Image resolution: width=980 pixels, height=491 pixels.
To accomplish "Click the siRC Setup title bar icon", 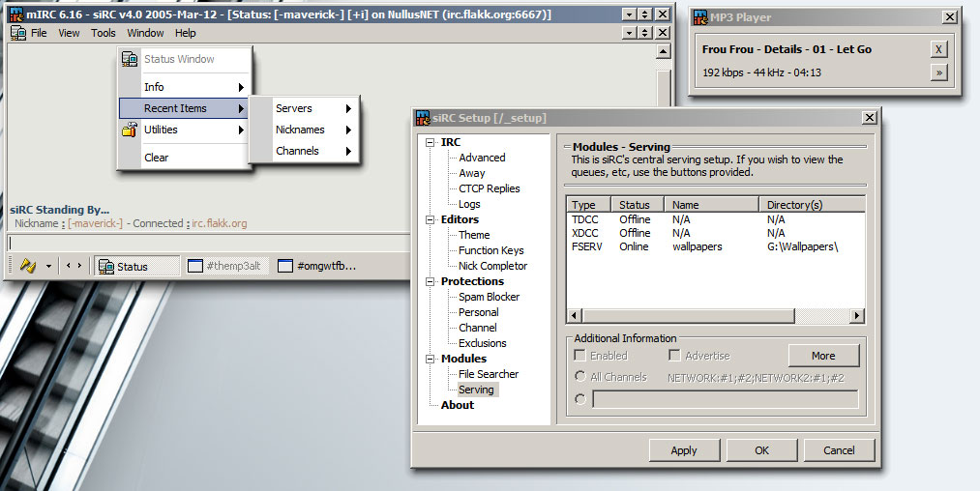I will (423, 118).
